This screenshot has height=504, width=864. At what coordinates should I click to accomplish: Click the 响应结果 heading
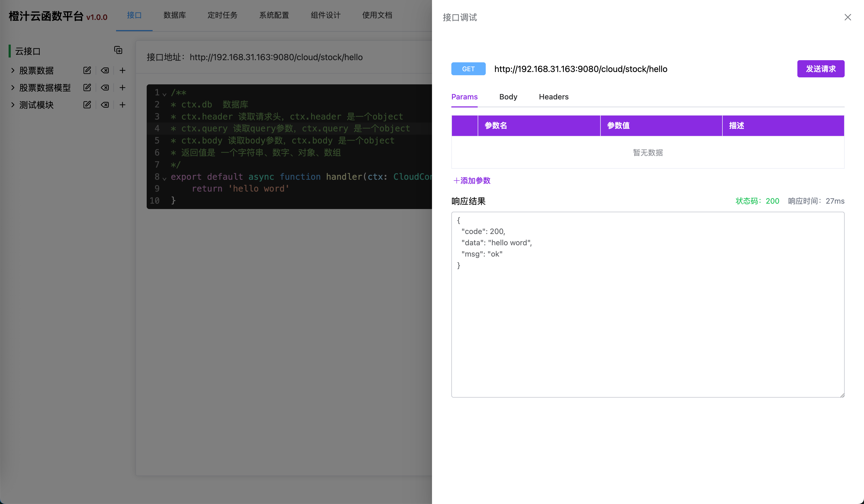468,201
